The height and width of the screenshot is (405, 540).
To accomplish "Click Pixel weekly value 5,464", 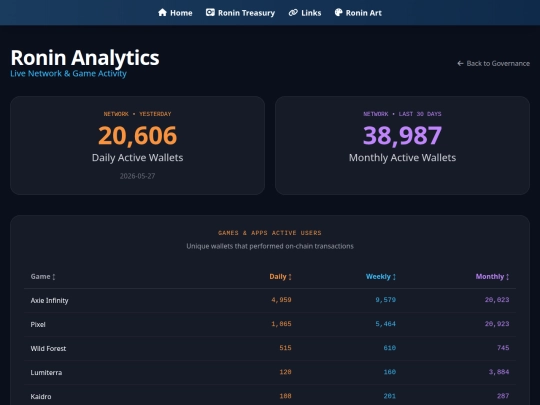I will coord(385,324).
